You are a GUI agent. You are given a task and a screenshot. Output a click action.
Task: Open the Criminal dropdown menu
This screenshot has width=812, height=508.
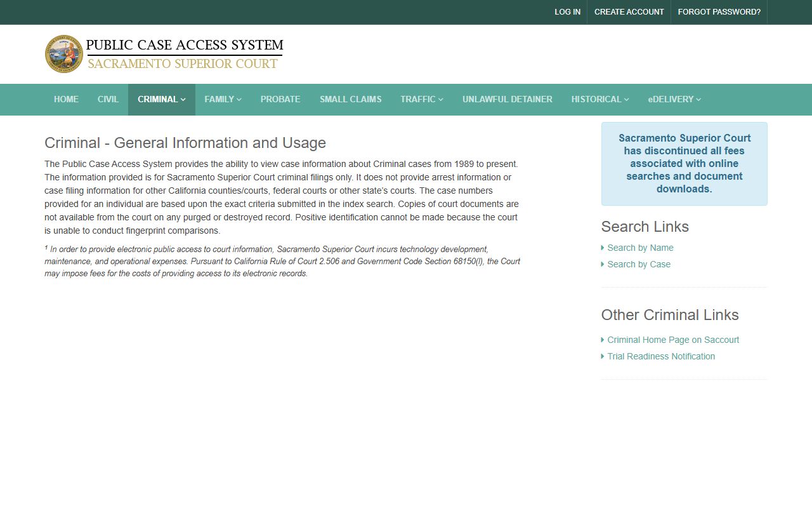[162, 99]
